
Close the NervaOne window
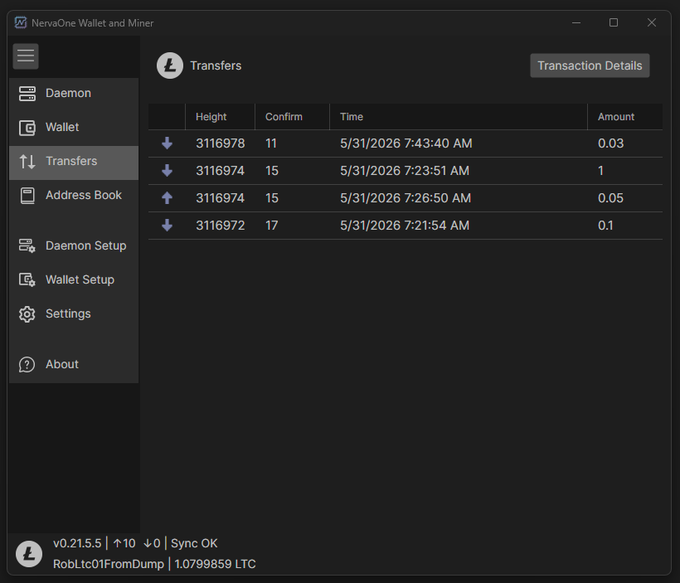(651, 23)
